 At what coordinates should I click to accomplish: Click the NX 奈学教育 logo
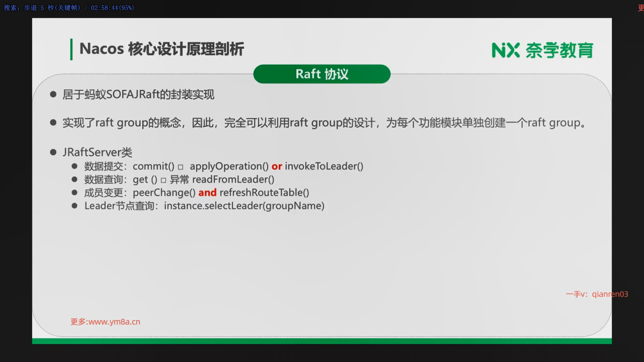(x=542, y=50)
